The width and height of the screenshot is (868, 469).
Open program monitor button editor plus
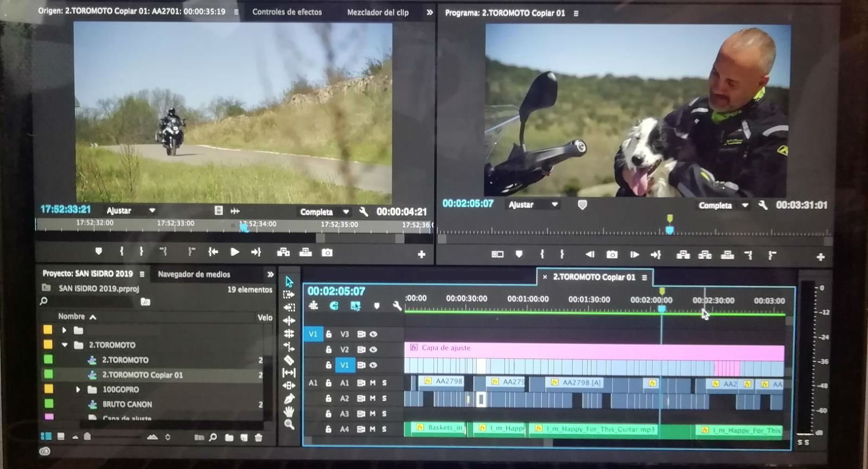pyautogui.click(x=820, y=257)
